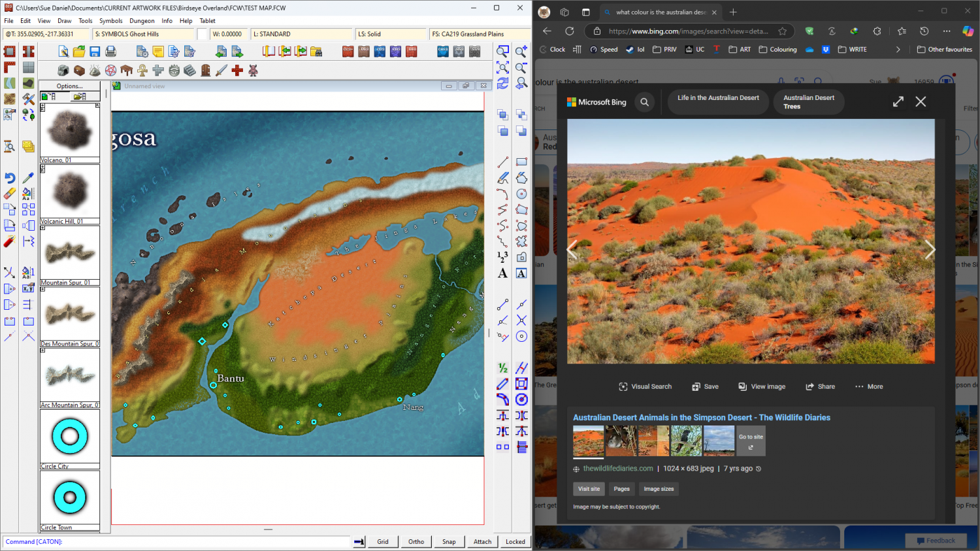Click View image in Bing viewer
The image size is (980, 551).
(762, 386)
